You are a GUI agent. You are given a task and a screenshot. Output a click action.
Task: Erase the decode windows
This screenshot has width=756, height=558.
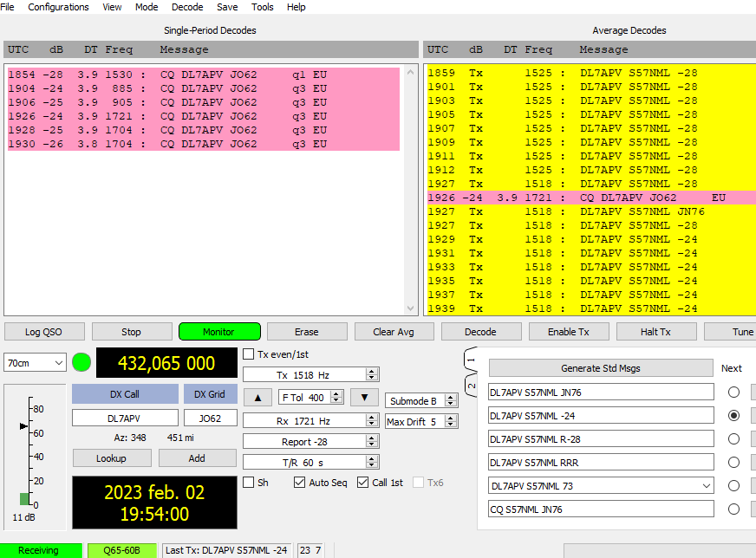pos(307,332)
